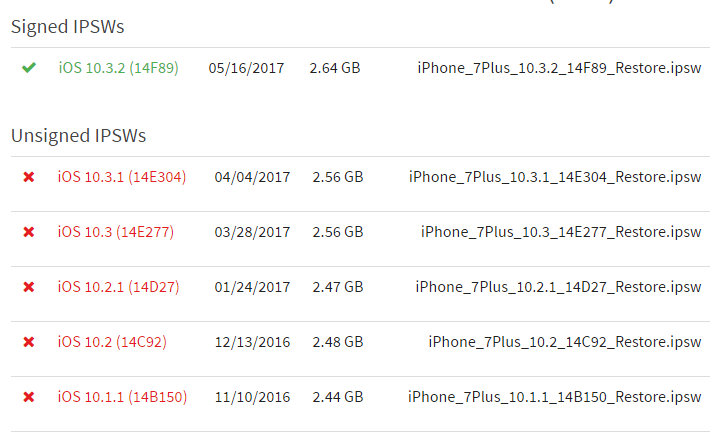Click filename iPhone_7Plus_10.3.2_14F89_Restore.ipsw
Image resolution: width=727 pixels, height=434 pixels.
[x=560, y=68]
